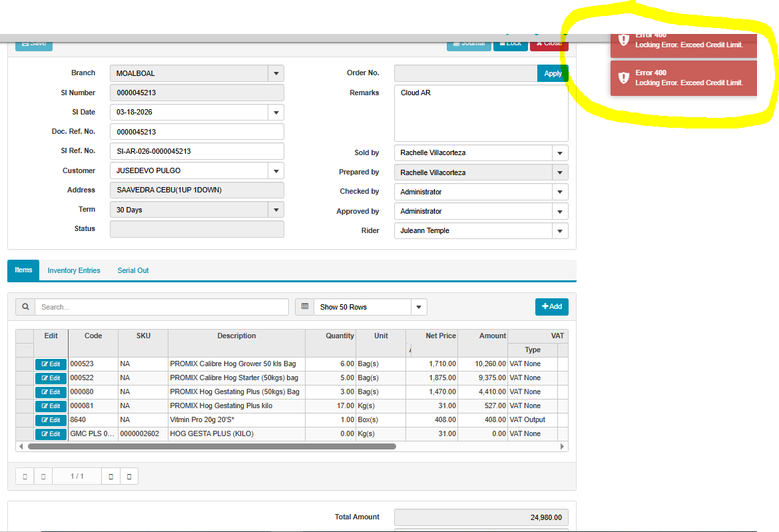Open the SI Date picker dropdown
This screenshot has height=532, width=779.
click(x=276, y=113)
